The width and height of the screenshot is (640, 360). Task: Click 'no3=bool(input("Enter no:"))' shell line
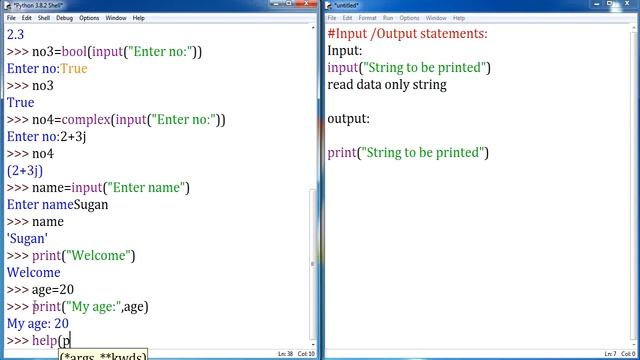(104, 51)
